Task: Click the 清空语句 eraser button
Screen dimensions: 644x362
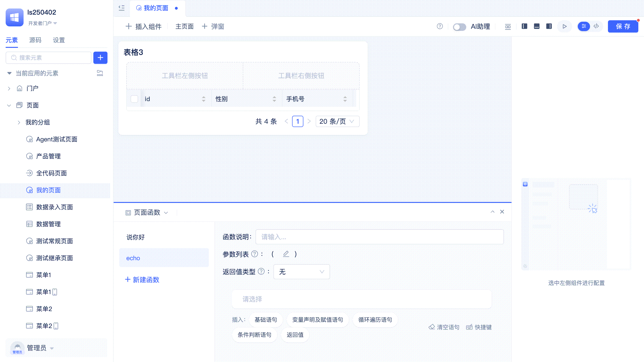Action: (444, 327)
